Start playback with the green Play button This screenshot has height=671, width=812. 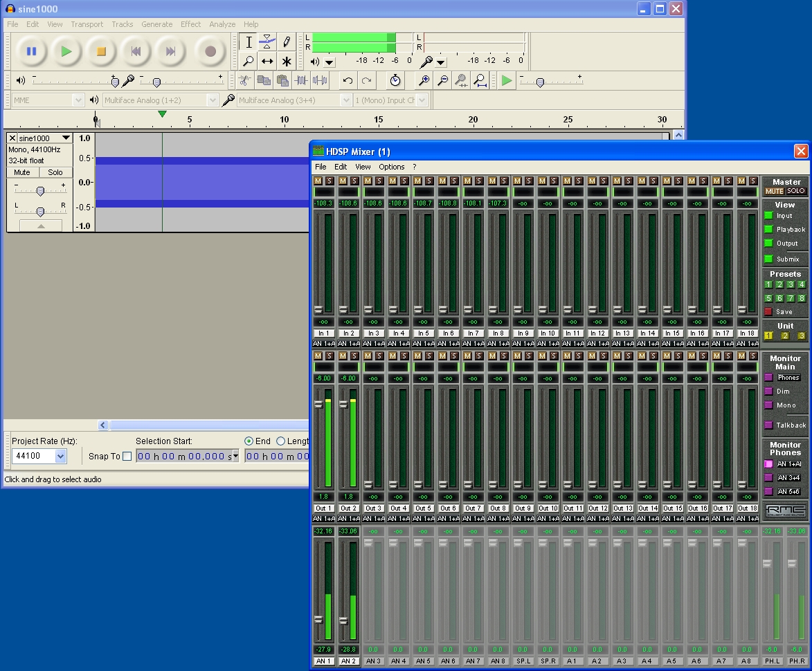click(x=66, y=51)
